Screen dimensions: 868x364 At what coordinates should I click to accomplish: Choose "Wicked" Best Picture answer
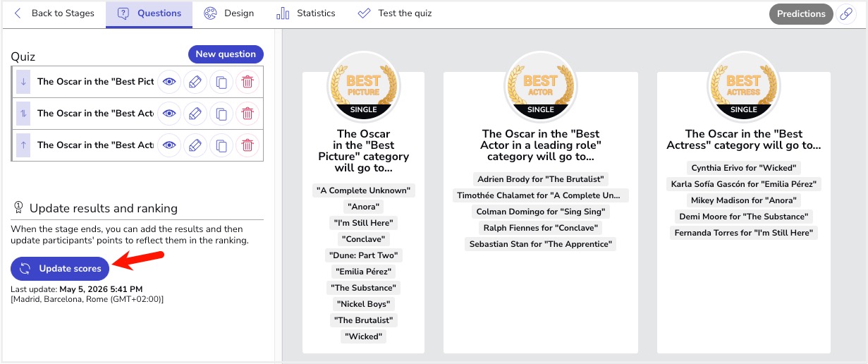pyautogui.click(x=363, y=336)
